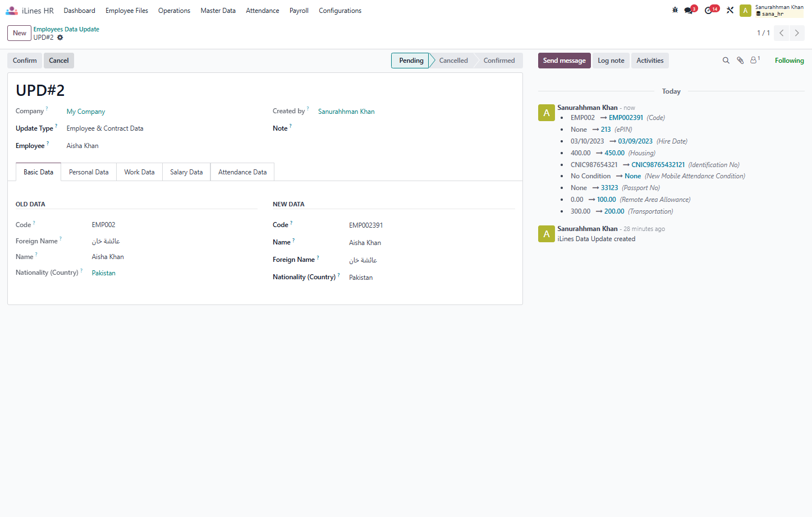Cancel the data update

pyautogui.click(x=59, y=61)
